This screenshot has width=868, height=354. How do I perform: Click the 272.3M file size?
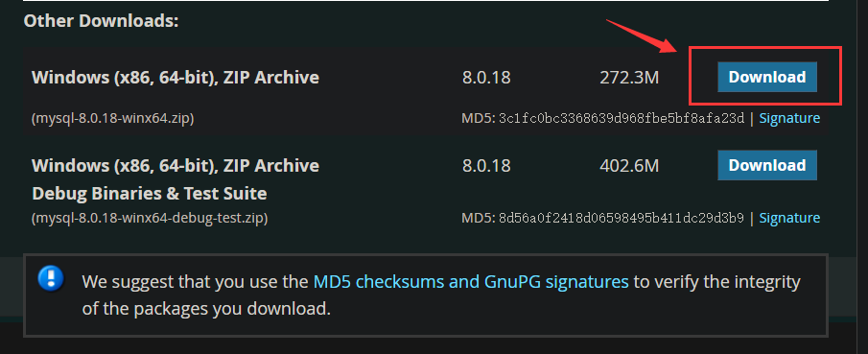tap(629, 78)
